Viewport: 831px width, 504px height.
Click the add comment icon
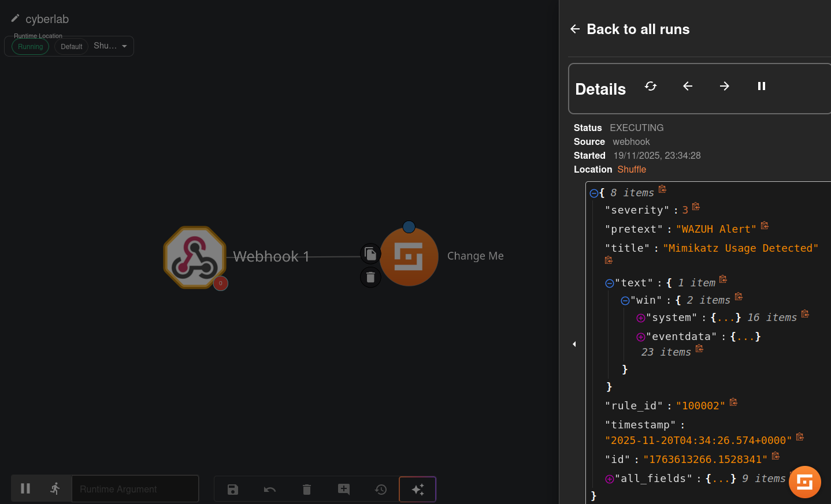(x=344, y=490)
